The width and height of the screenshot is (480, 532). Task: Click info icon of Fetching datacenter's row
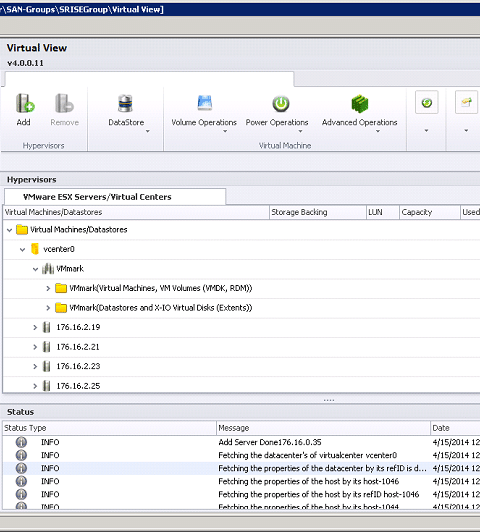click(21, 455)
